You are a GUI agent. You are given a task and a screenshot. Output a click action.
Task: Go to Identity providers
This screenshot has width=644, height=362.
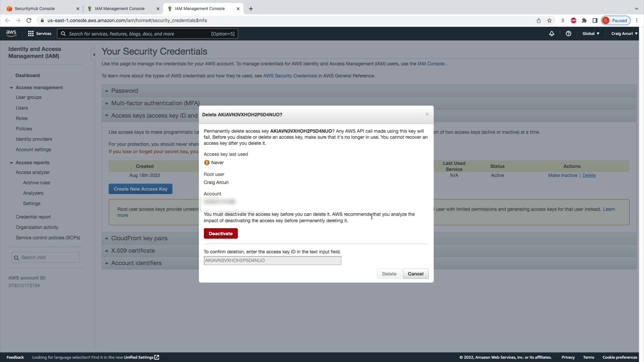tap(34, 139)
